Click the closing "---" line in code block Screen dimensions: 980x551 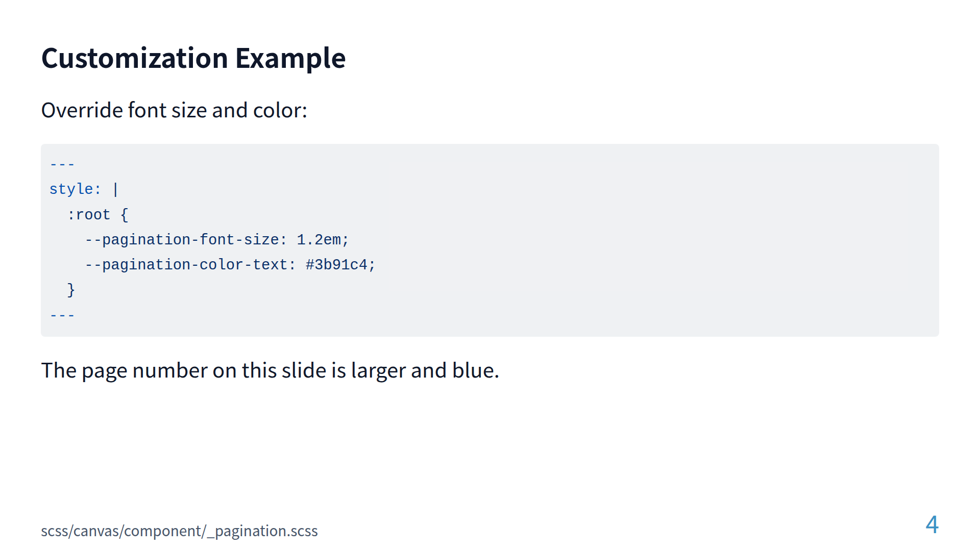coord(62,315)
